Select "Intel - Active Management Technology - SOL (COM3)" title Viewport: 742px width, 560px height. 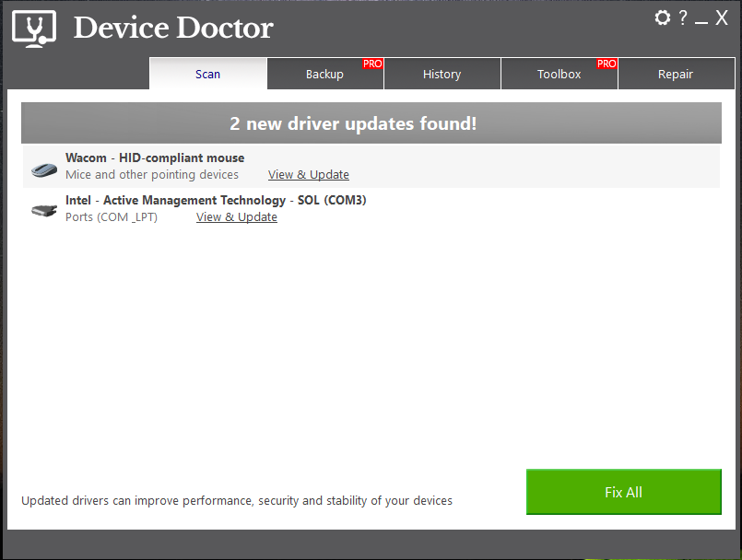point(216,201)
